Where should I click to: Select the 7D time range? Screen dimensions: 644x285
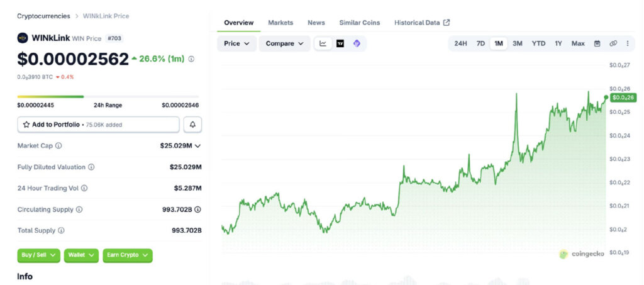coord(480,43)
